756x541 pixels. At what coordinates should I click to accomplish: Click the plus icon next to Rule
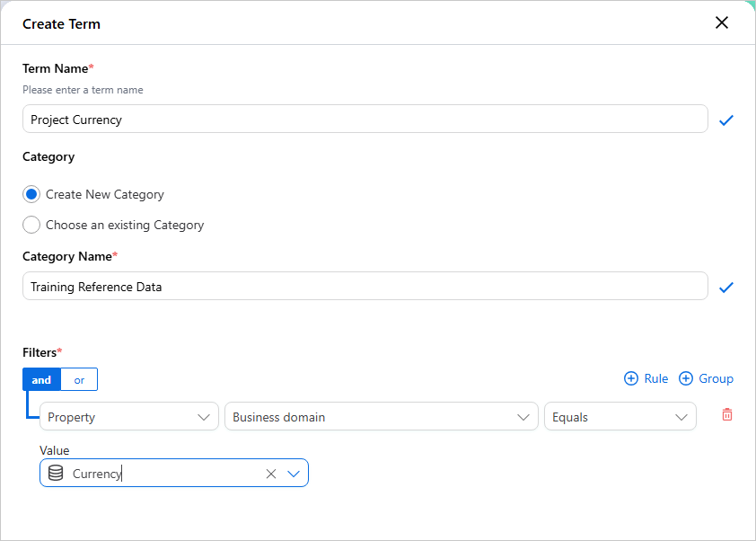click(x=631, y=378)
